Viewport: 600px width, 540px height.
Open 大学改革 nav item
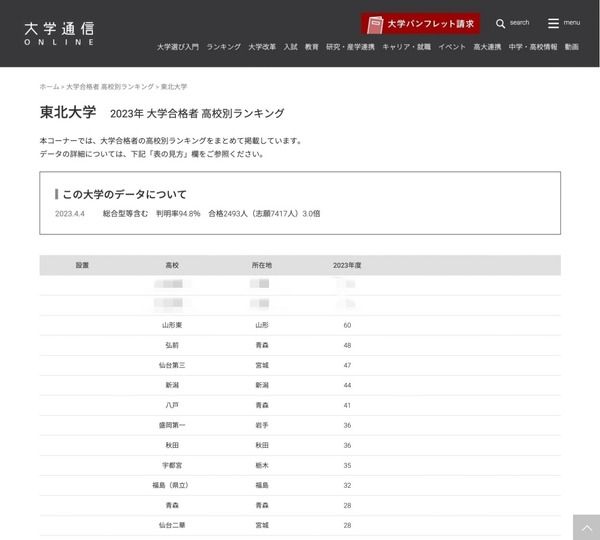pyautogui.click(x=262, y=47)
